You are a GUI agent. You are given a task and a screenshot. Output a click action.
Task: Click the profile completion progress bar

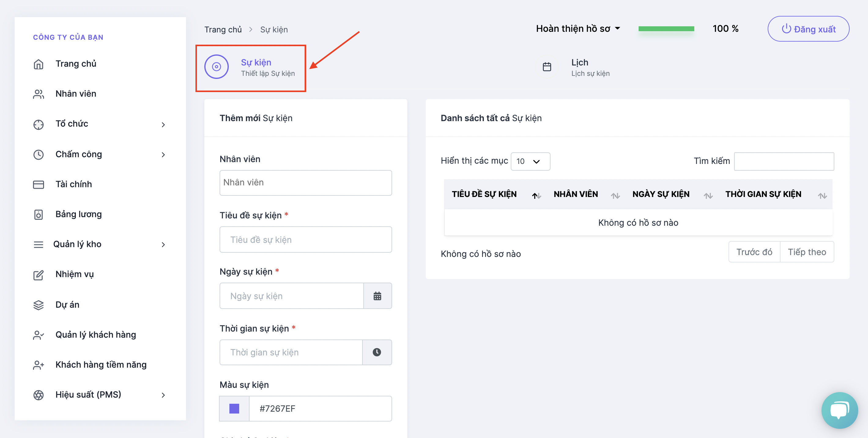[x=666, y=29]
